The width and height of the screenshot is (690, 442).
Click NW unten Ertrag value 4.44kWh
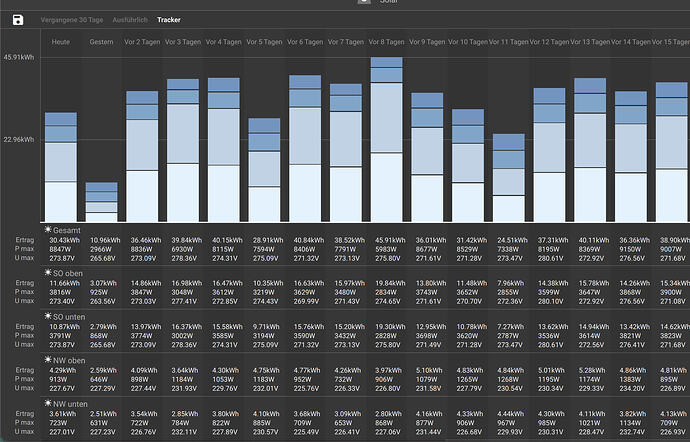pos(511,414)
